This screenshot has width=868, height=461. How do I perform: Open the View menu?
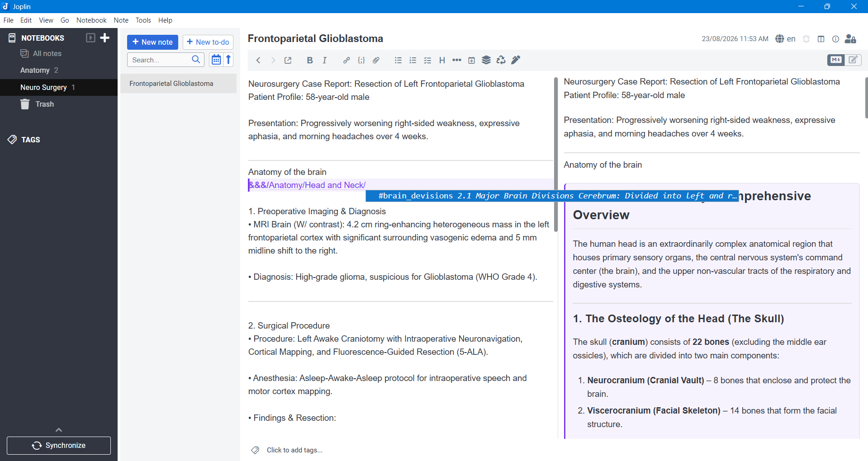(46, 20)
